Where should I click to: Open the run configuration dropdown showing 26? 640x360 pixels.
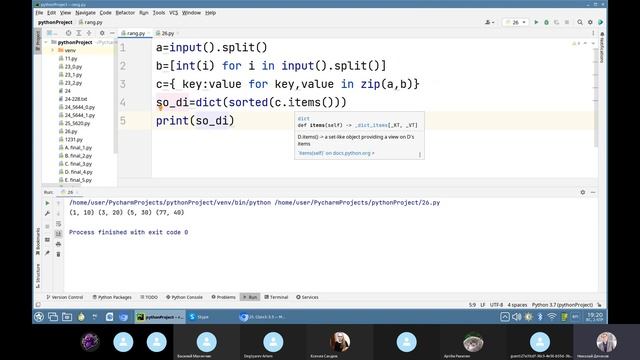(516, 22)
